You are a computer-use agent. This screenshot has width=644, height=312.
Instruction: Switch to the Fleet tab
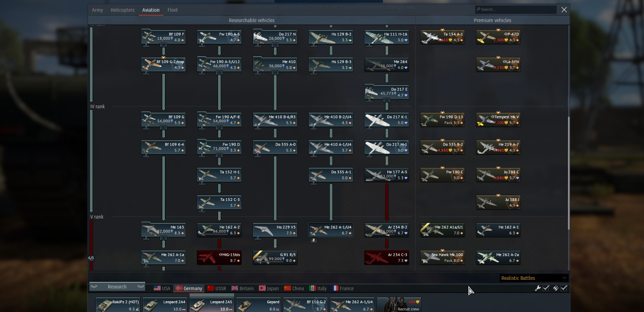(x=172, y=10)
